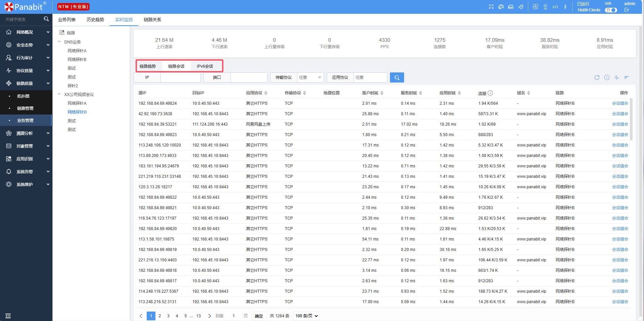Image resolution: width=644 pixels, height=321 pixels.
Task: Click 会话缝合 for source 42.92.190.73:3638
Action: click(620, 114)
